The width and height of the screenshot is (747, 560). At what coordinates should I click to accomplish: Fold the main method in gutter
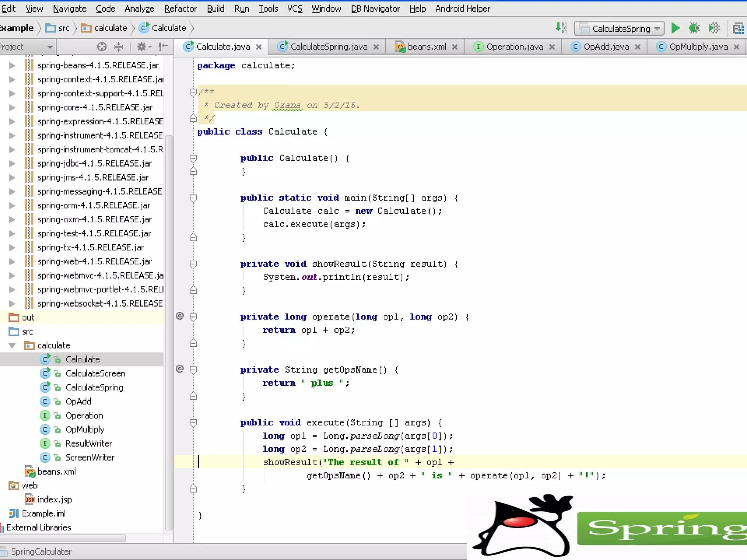point(193,198)
